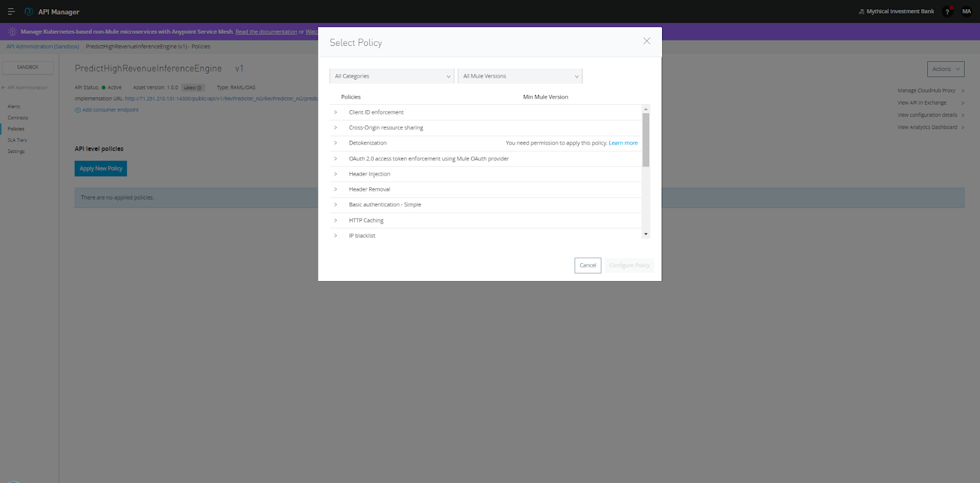
Task: Click the Apply New Policy button
Action: [101, 168]
